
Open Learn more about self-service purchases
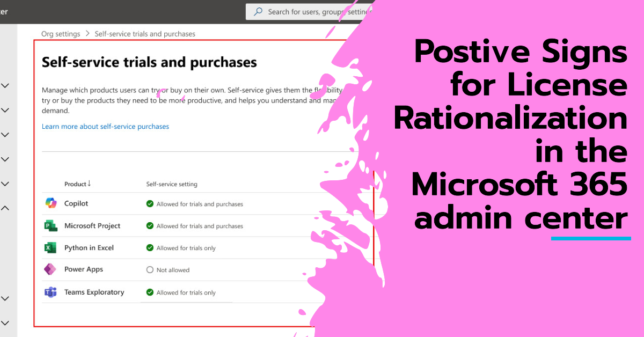click(105, 127)
